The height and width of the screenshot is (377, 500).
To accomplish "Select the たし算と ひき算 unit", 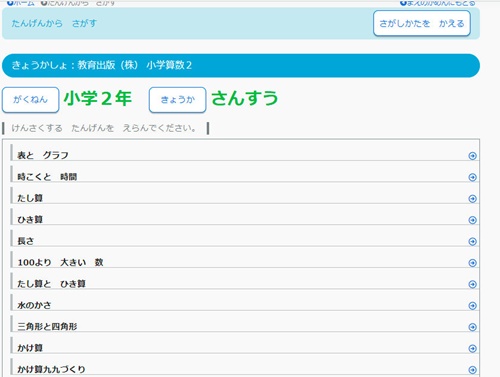I will tap(245, 281).
